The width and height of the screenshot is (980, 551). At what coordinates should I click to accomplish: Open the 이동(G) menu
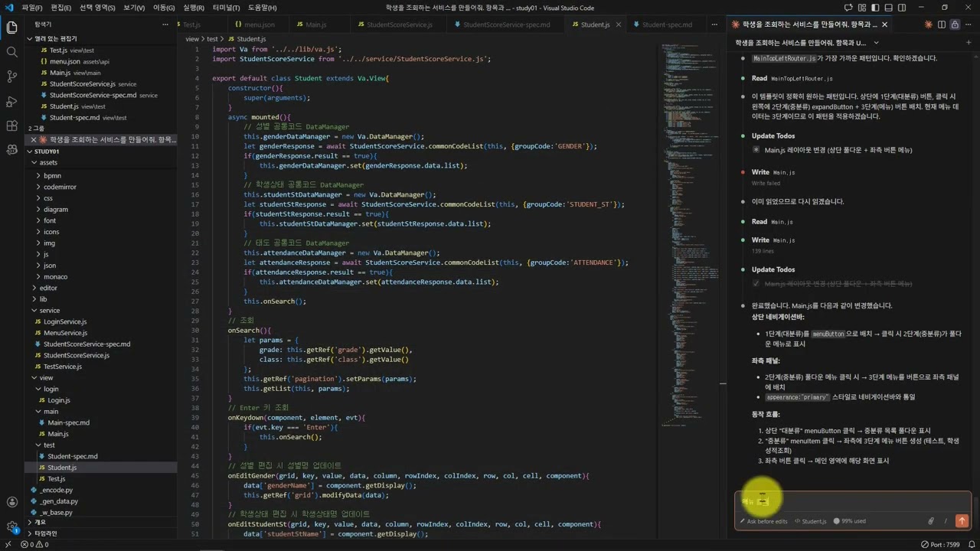pyautogui.click(x=164, y=8)
